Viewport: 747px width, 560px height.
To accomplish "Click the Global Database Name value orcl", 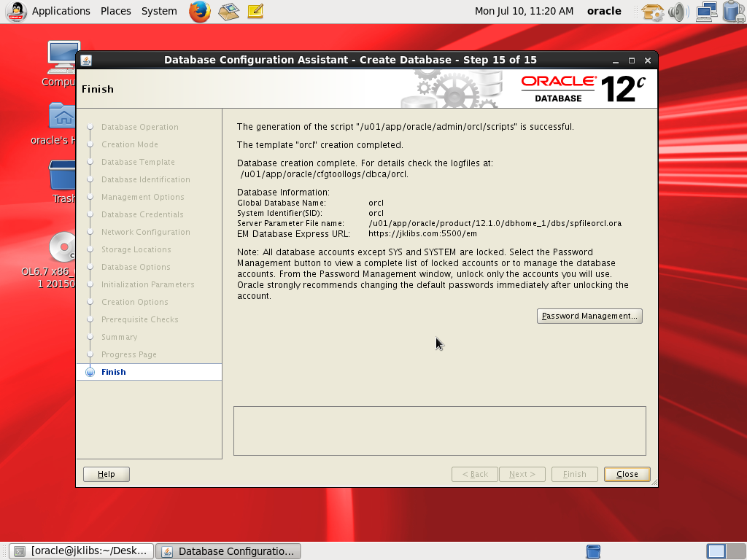I will pyautogui.click(x=376, y=203).
